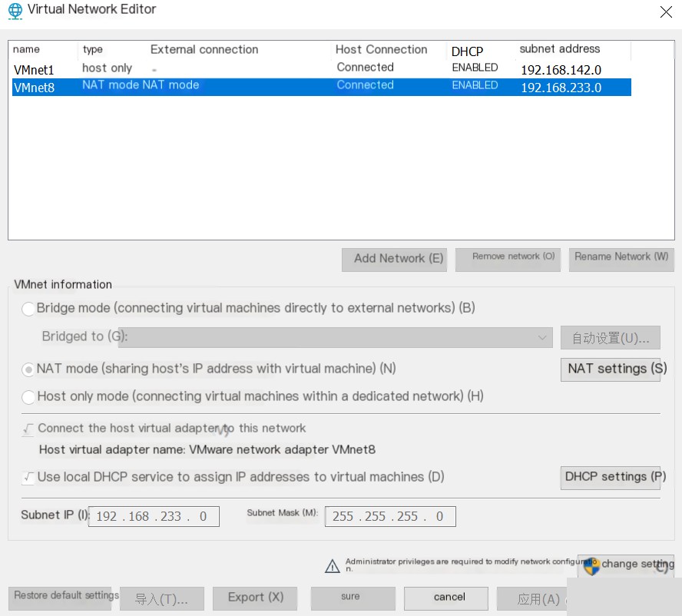The height and width of the screenshot is (616, 682).
Task: Click subnet address 192.168.233.0
Action: 561,88
